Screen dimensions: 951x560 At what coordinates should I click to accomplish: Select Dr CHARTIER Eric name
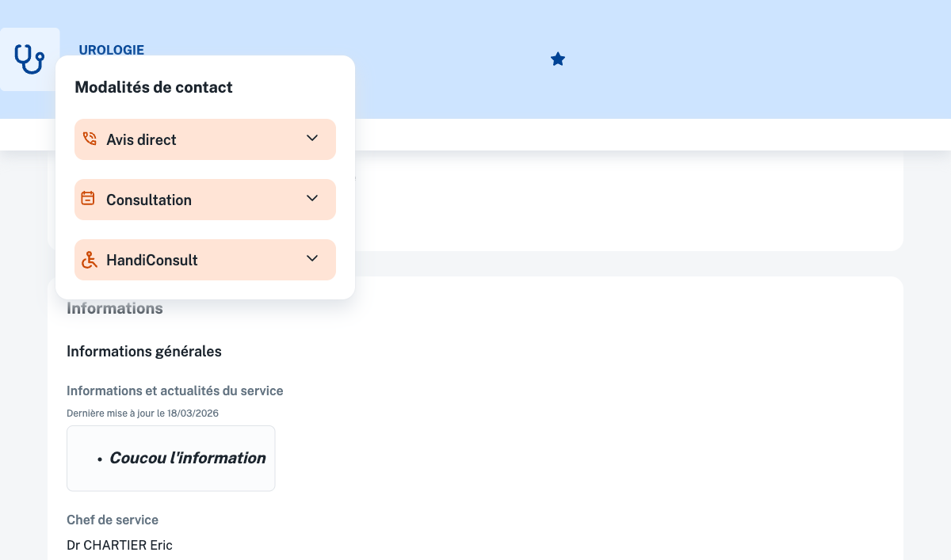(x=120, y=545)
